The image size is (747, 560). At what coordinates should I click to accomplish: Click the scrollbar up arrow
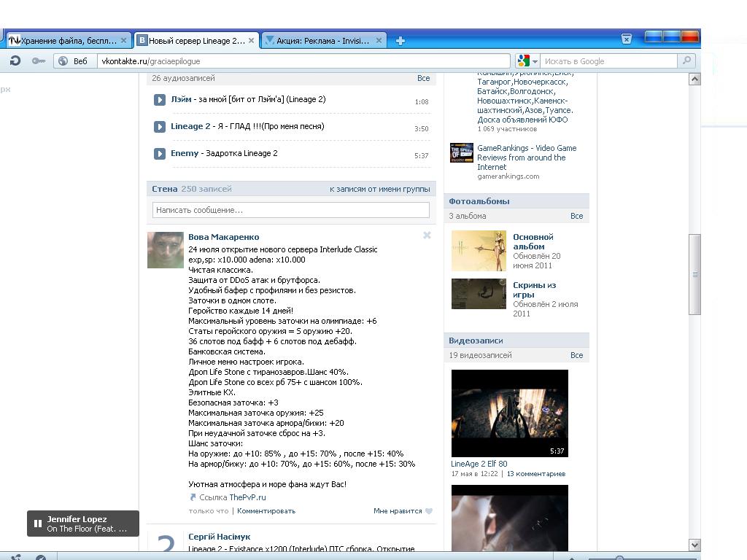[x=694, y=79]
